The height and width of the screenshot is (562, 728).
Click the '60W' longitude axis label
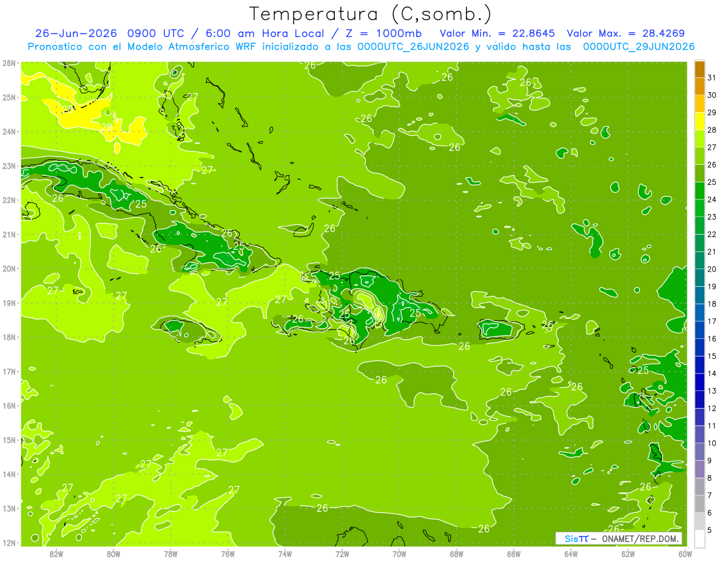(685, 554)
